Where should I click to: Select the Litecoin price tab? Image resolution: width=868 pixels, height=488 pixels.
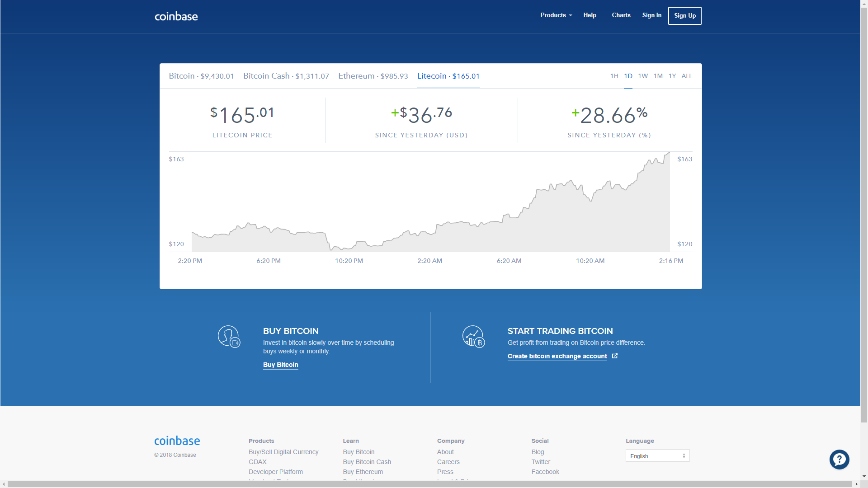click(448, 76)
